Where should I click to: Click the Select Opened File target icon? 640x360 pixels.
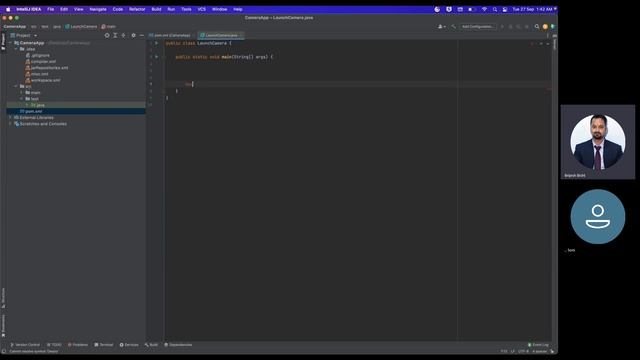click(107, 36)
